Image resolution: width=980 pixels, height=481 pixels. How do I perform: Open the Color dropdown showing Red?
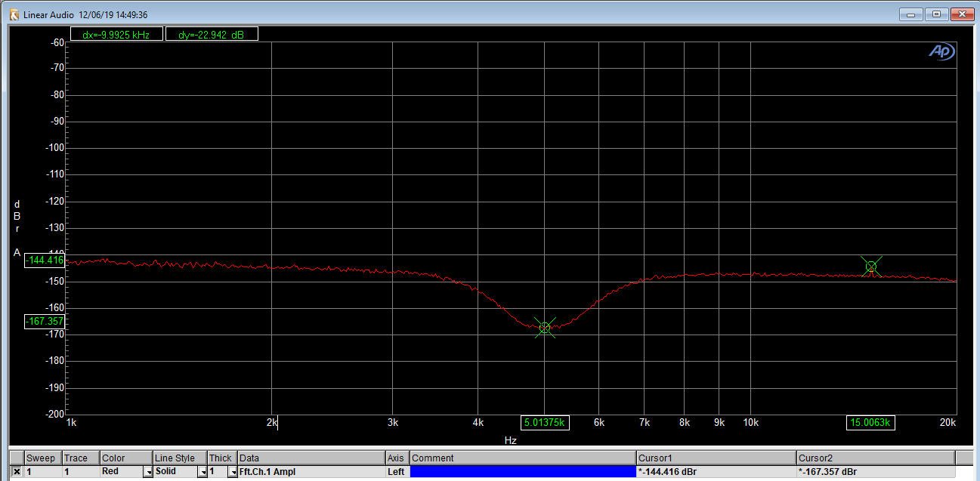coord(148,472)
